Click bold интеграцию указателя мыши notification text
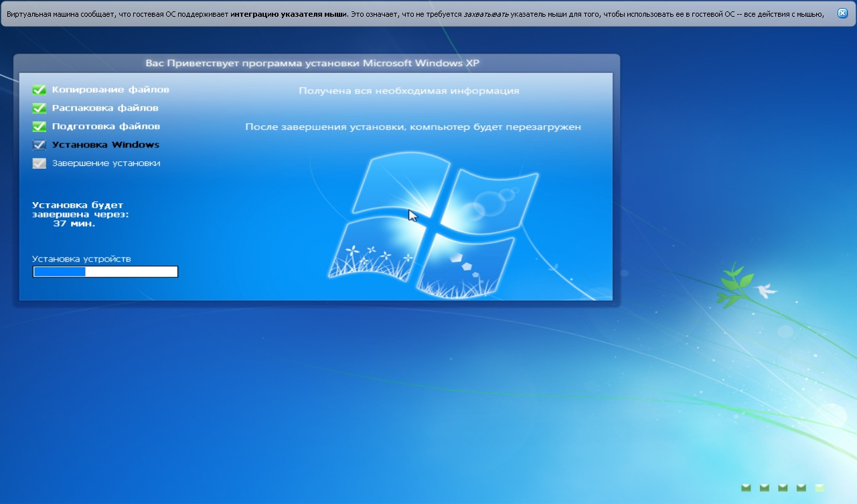857x504 pixels. point(289,13)
